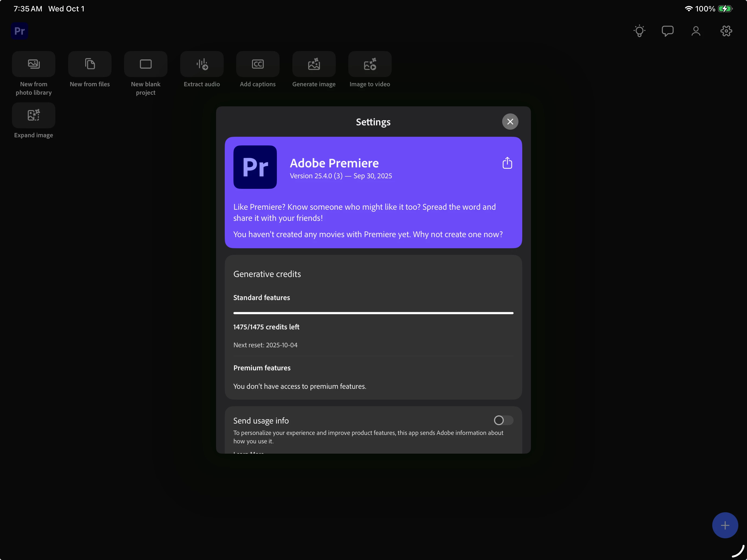This screenshot has width=747, height=560.
Task: Close the Settings dialog
Action: pos(510,122)
